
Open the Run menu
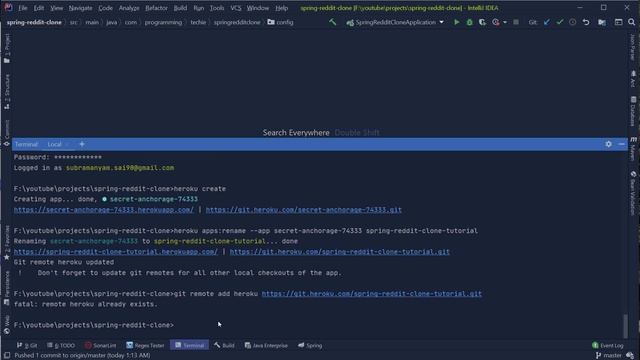coord(198,8)
